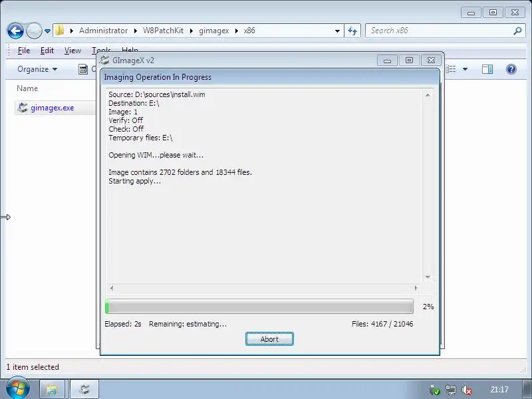Open the Organize dropdown
This screenshot has height=399, width=532.
point(37,69)
